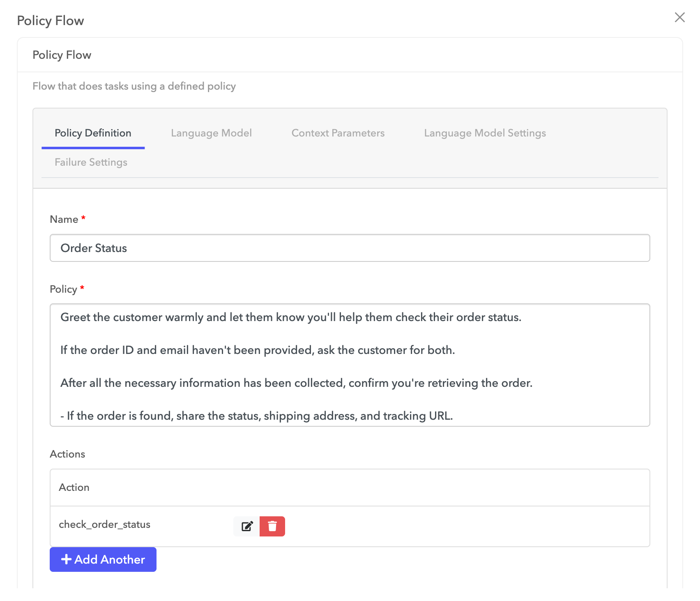Click the Add Another button
Viewport: 700px width, 601px height.
coord(103,559)
